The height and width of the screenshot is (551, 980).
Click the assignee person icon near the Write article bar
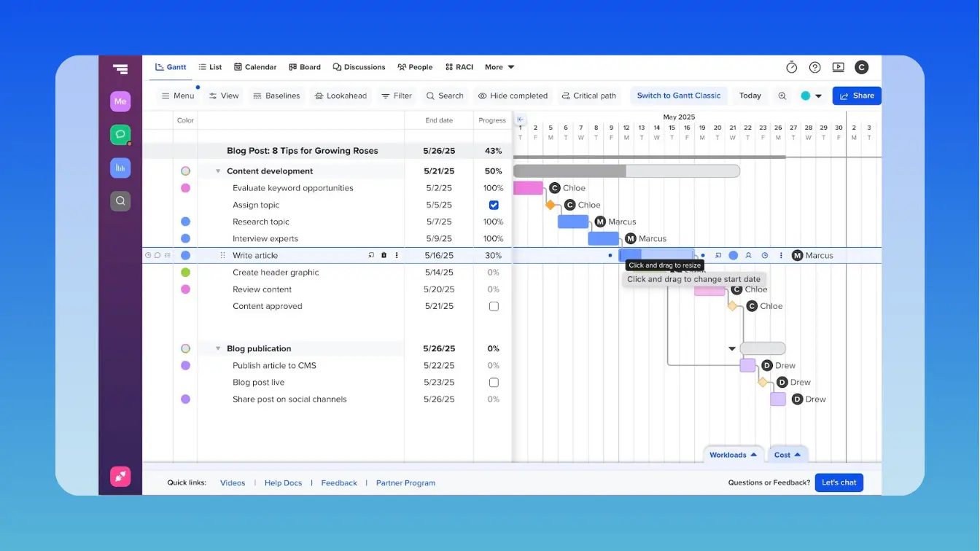(x=748, y=255)
